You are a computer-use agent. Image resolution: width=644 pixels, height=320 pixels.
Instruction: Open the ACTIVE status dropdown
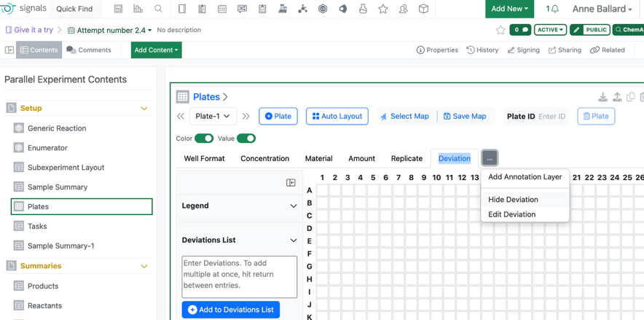[x=550, y=30]
